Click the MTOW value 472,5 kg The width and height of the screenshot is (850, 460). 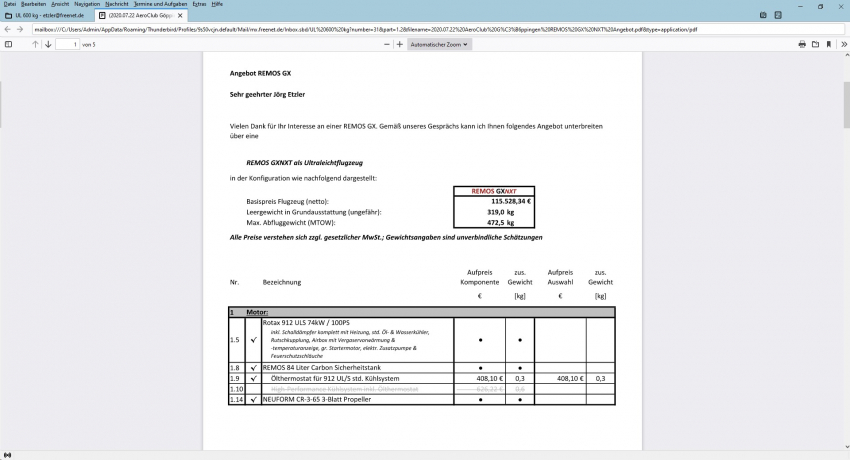(x=500, y=222)
